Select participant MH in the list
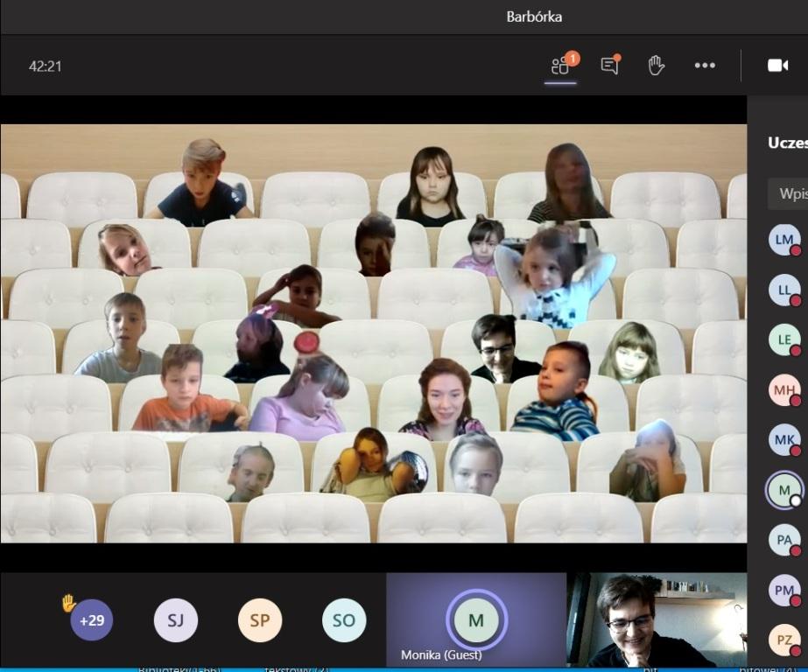808x672 pixels. (784, 389)
